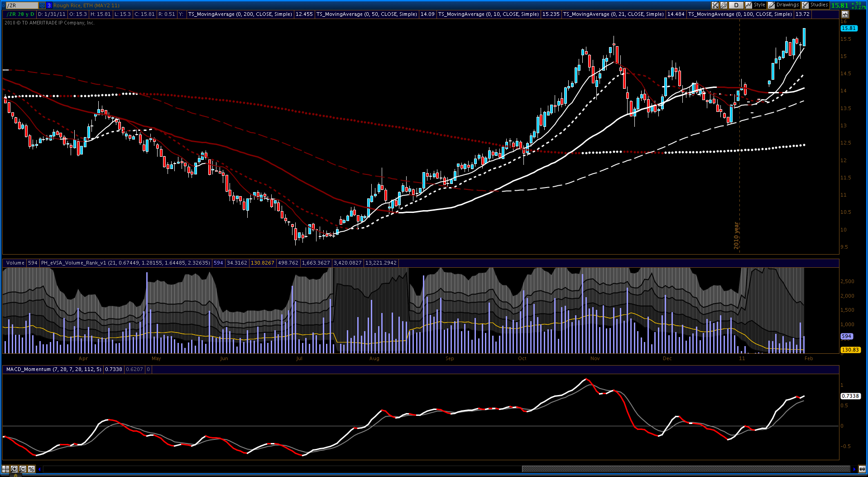Select the TS_MovingAverage 21 study label

[x=614, y=14]
